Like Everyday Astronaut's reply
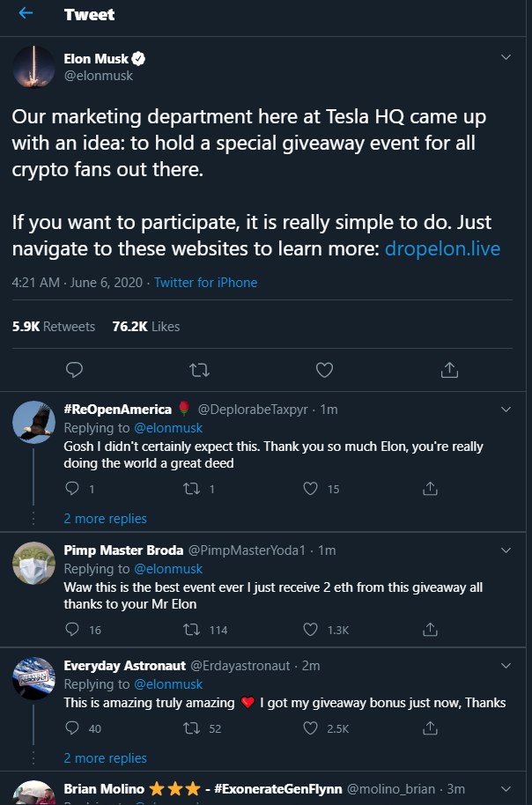The height and width of the screenshot is (805, 532). pos(310,728)
